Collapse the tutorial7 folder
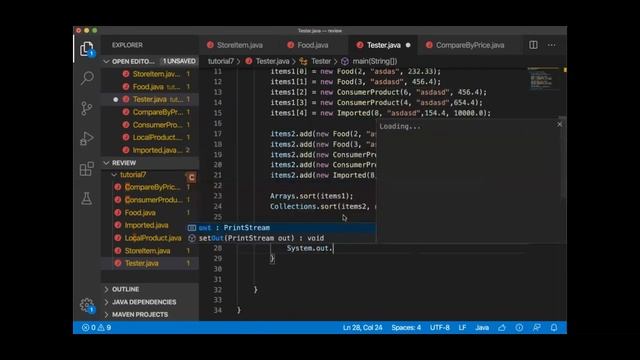Viewport: 640px width, 360px height. point(114,175)
